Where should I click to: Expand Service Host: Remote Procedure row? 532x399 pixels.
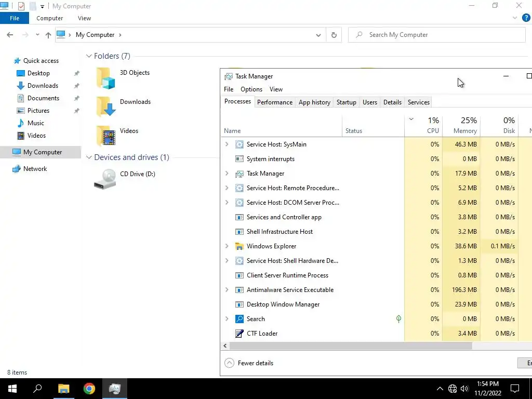pyautogui.click(x=227, y=188)
